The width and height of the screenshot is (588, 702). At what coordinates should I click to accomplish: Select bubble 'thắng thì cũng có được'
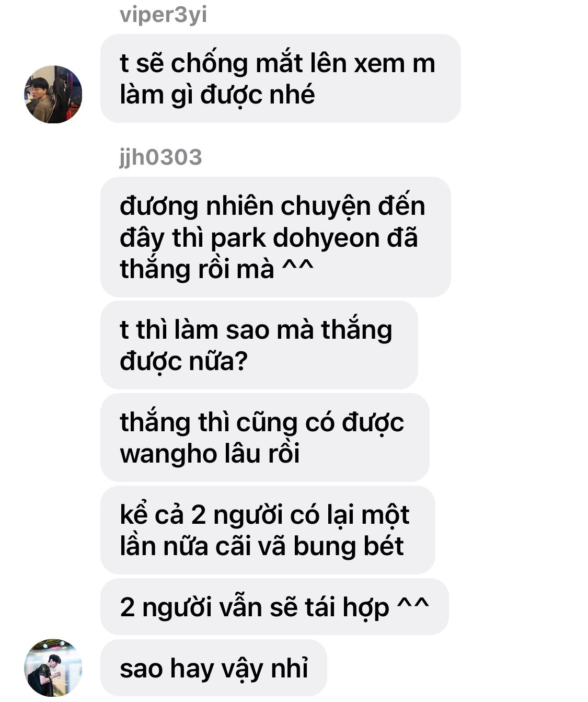(x=264, y=438)
